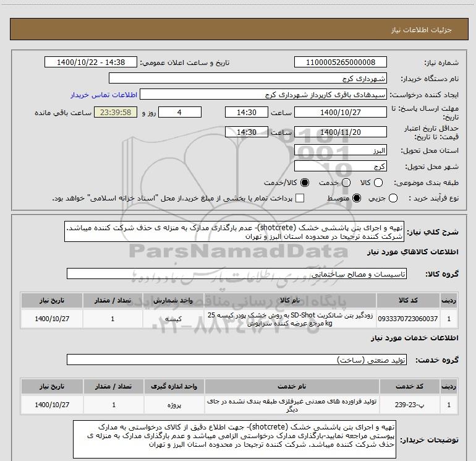This screenshot has height=461, width=476.
Task: Click the goods name cell زودگیر بتن شاتکریت SD-Shot
Action: tap(290, 319)
